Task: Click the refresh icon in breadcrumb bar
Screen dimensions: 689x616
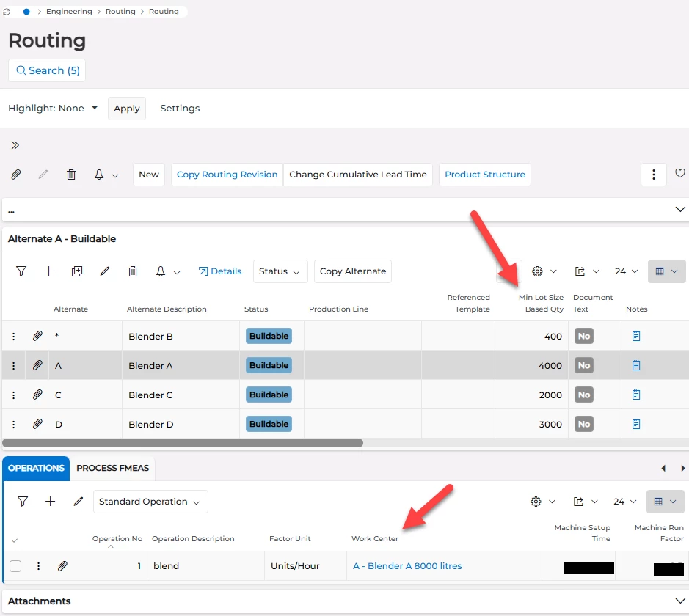Action: point(7,12)
